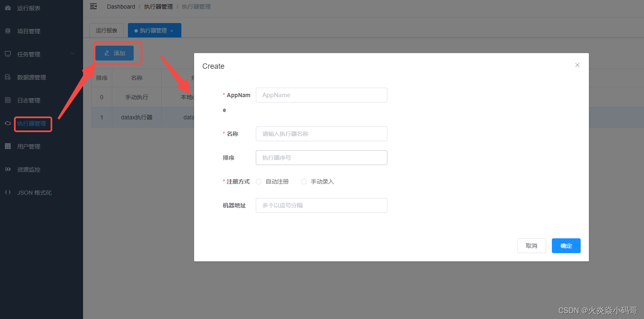Expand the 任务管理 submenu chevron
This screenshot has height=319, width=644.
pyautogui.click(x=72, y=54)
